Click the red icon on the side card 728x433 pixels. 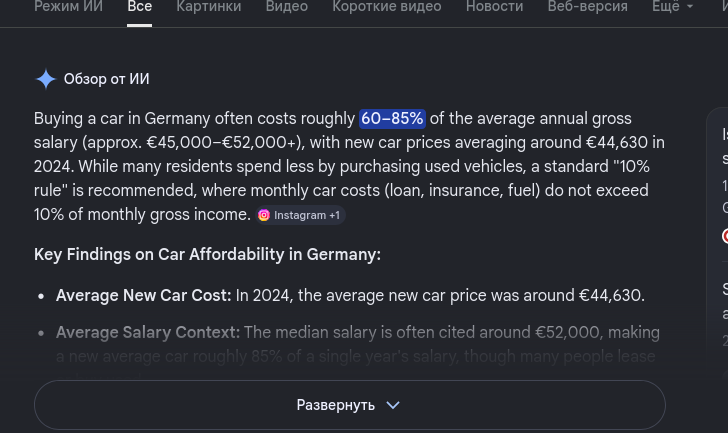725,236
